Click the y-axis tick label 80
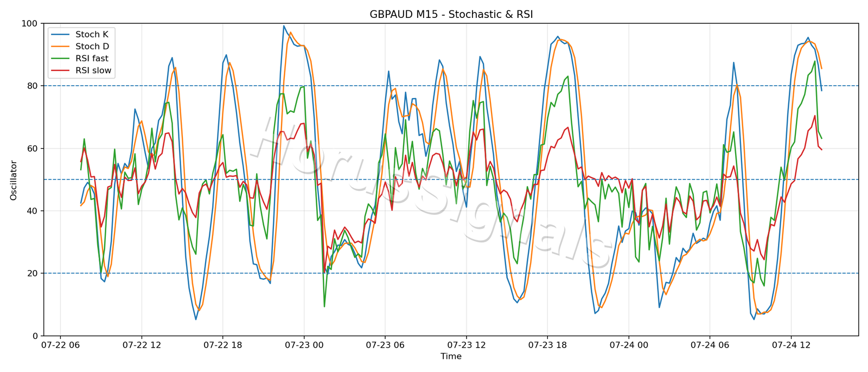Screen dimensions: 868x372 (x=32, y=86)
